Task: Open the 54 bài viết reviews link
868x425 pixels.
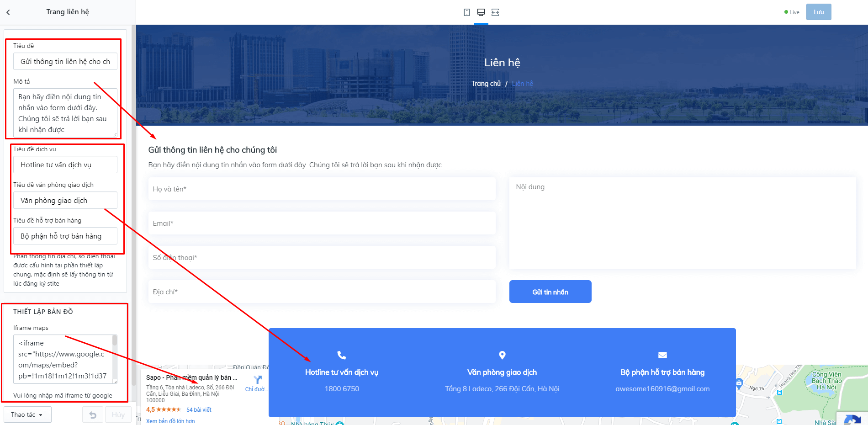Action: coord(199,410)
